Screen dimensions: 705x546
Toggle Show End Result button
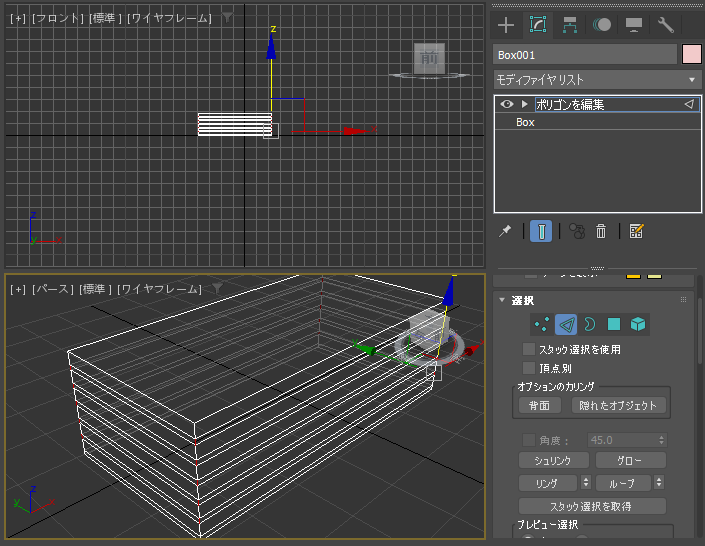tap(541, 231)
